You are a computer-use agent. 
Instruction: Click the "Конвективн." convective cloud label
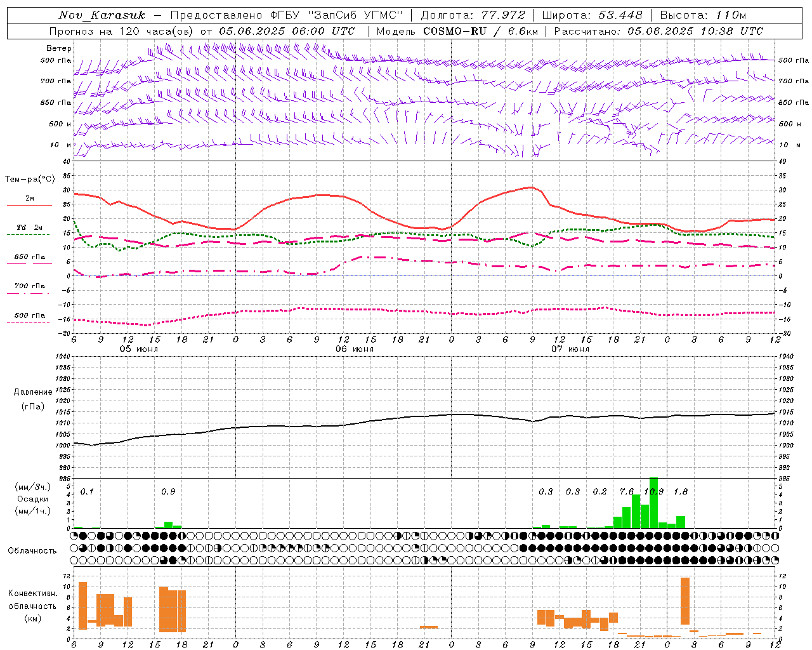click(32, 594)
